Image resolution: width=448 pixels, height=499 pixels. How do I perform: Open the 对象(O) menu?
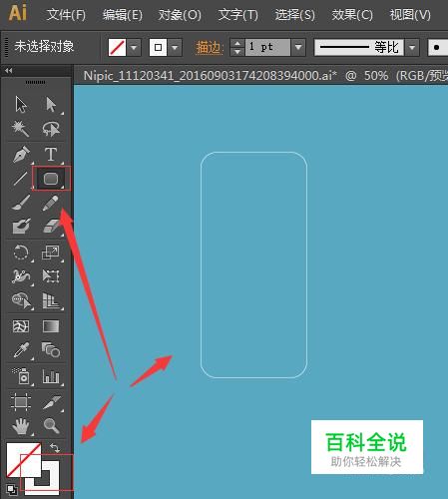[x=180, y=15]
